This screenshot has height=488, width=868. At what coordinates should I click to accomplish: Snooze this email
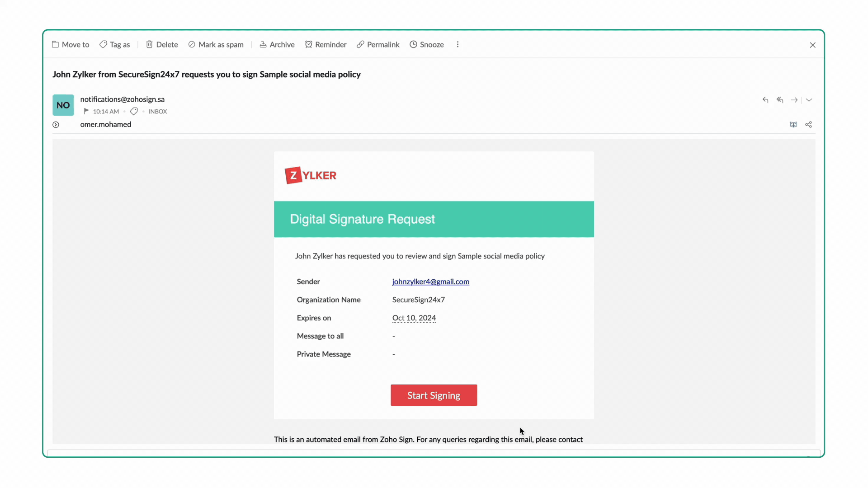click(x=427, y=44)
